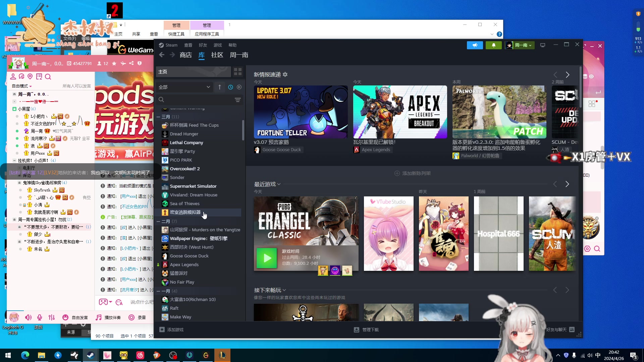Collapse the 三月 games group

click(x=158, y=117)
